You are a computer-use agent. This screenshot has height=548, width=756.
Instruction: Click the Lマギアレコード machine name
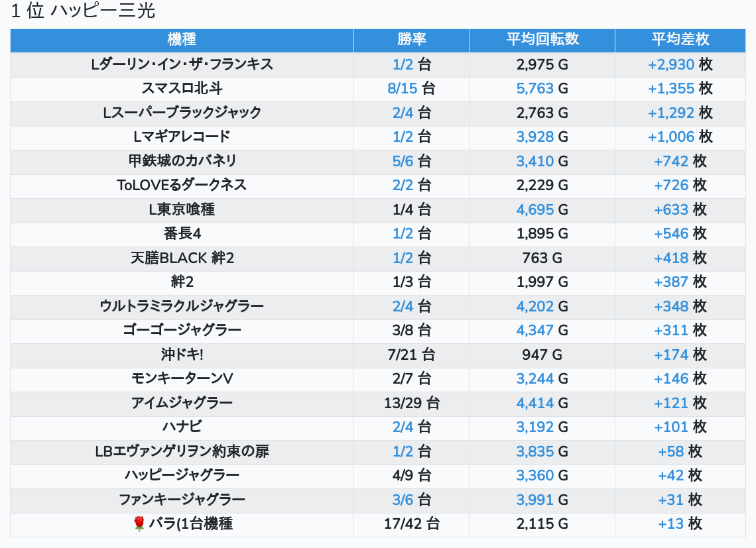point(182,137)
